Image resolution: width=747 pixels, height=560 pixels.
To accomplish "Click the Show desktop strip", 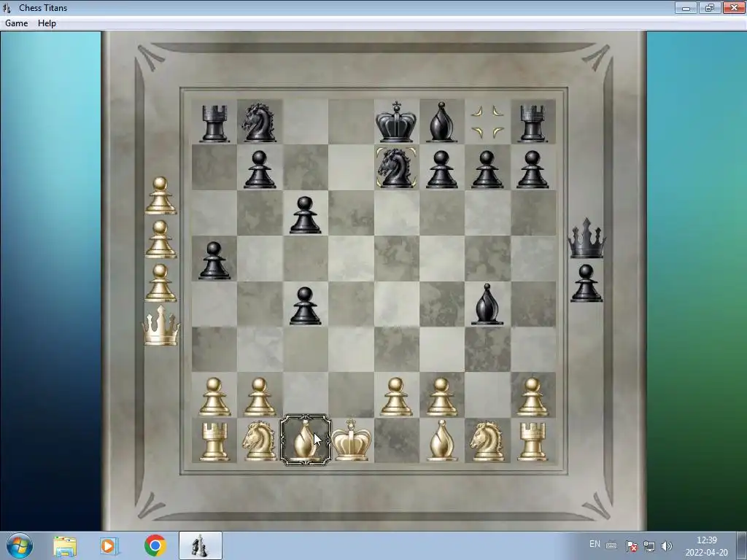I will (x=743, y=545).
